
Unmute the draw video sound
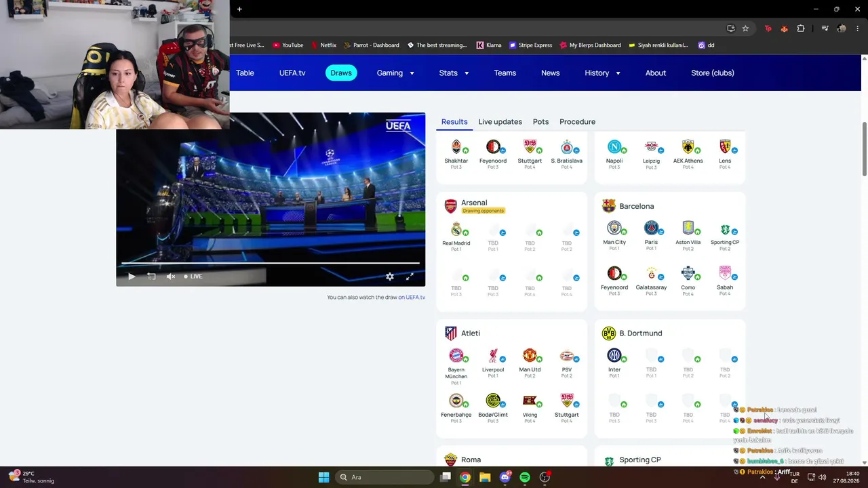tap(171, 277)
